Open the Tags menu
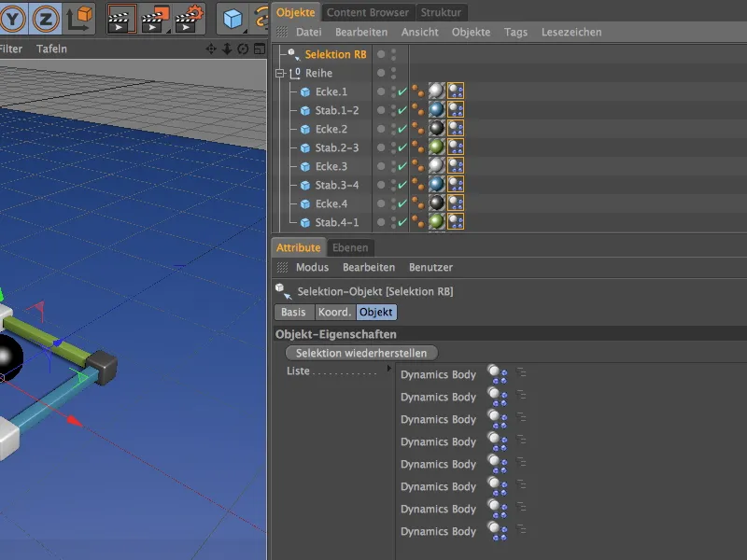 tap(515, 32)
